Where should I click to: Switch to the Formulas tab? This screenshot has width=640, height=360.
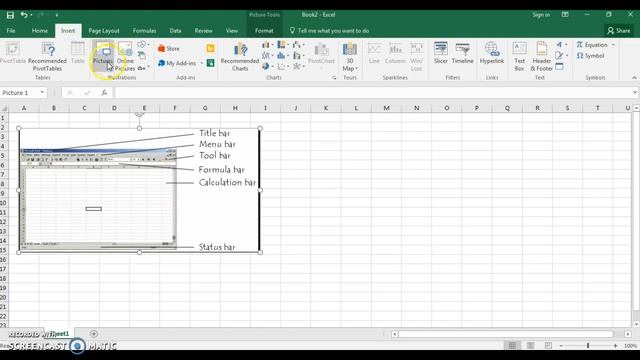(x=144, y=31)
